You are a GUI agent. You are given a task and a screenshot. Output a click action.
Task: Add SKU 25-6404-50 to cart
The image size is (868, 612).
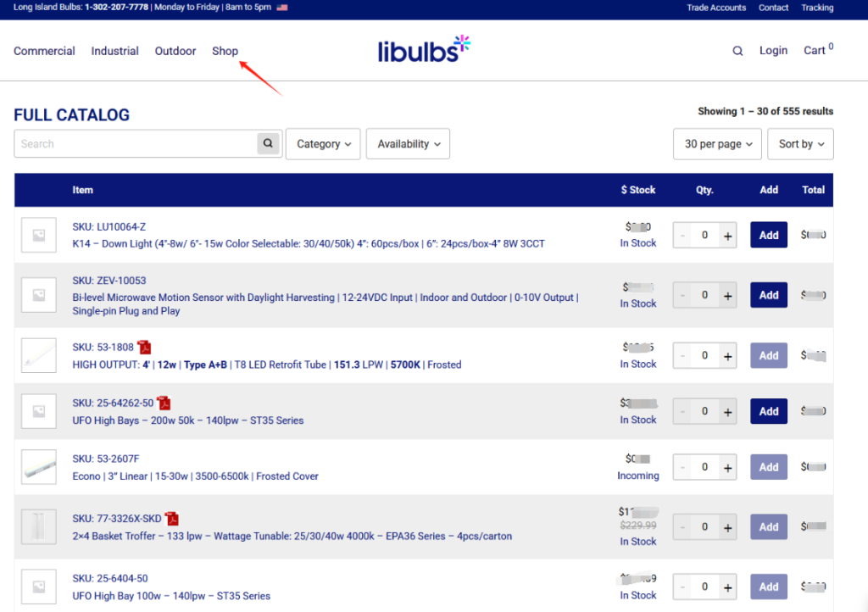pyautogui.click(x=769, y=587)
